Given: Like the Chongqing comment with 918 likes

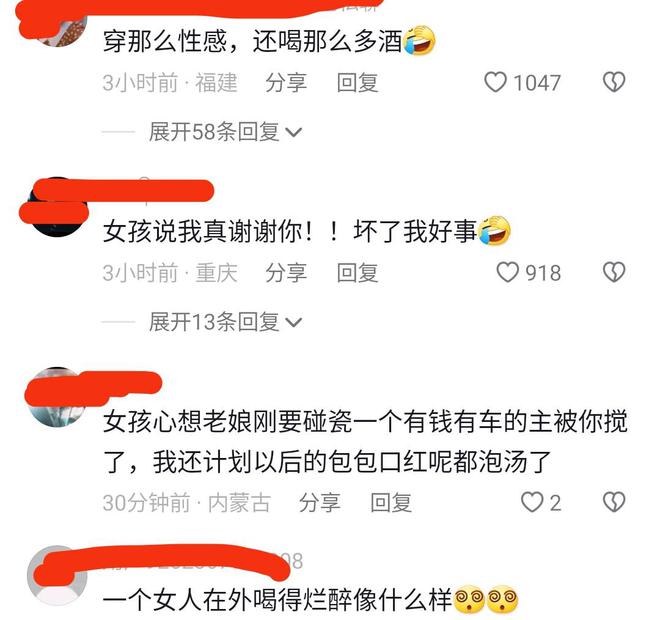Looking at the screenshot, I should point(507,272).
